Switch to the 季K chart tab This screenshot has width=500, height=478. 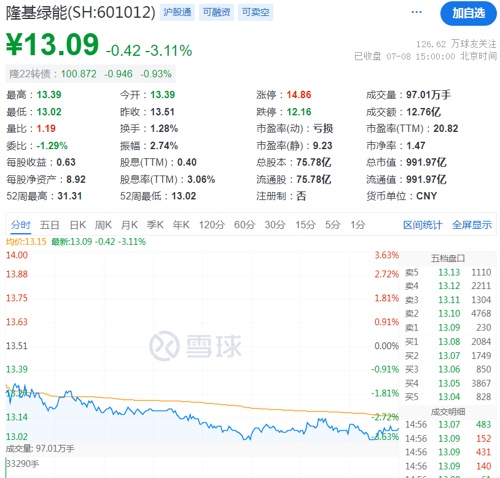[x=155, y=225]
